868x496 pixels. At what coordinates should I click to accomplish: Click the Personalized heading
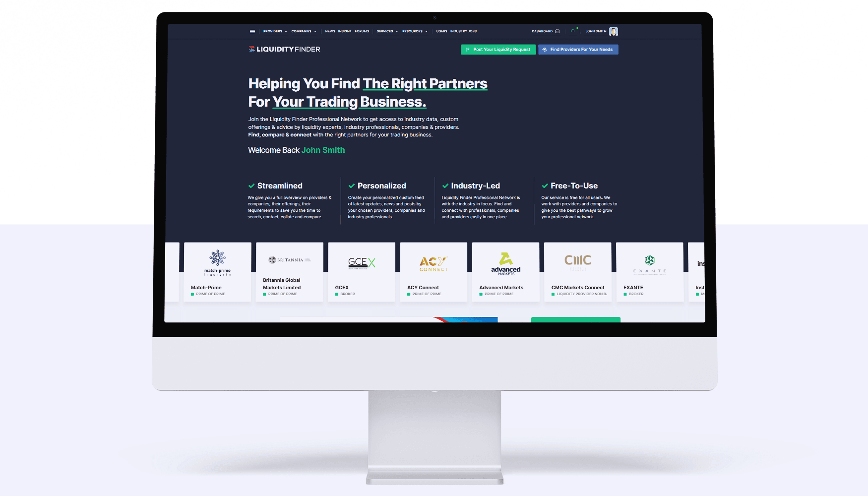382,186
